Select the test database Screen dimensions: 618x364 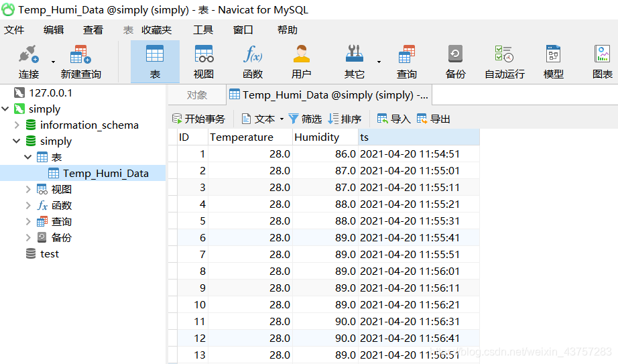coord(50,254)
